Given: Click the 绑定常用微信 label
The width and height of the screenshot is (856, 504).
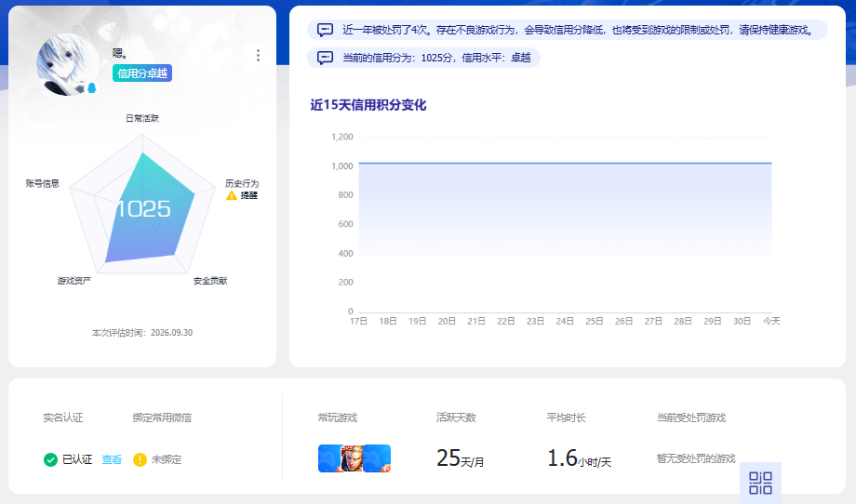Looking at the screenshot, I should coord(162,418).
